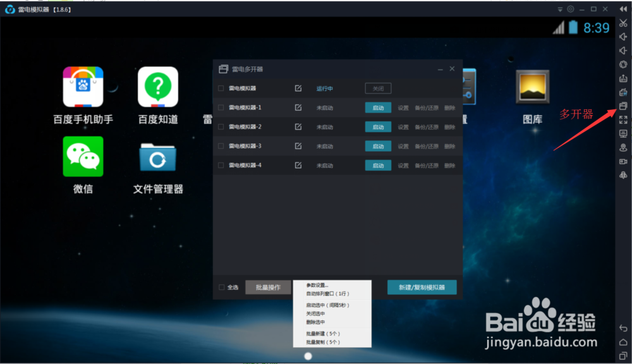Click rename edit icon for 雷电模拟器-3
Screen dimensions: 632x364
click(x=298, y=146)
